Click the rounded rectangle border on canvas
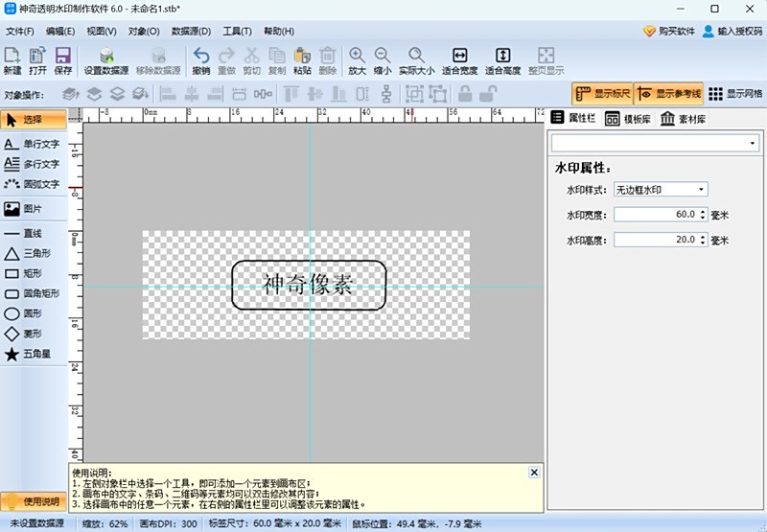Viewport: 767px width, 532px height. 309,261
